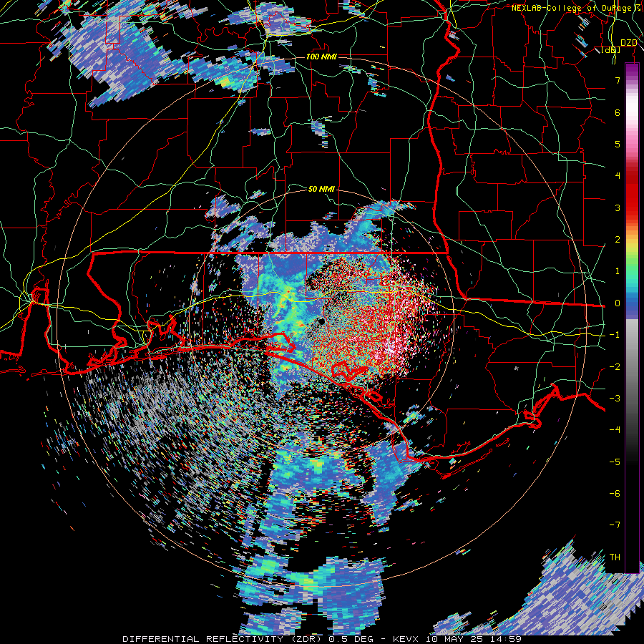
Task: Select the -5 dB tick on the color scale
Action: (x=615, y=462)
